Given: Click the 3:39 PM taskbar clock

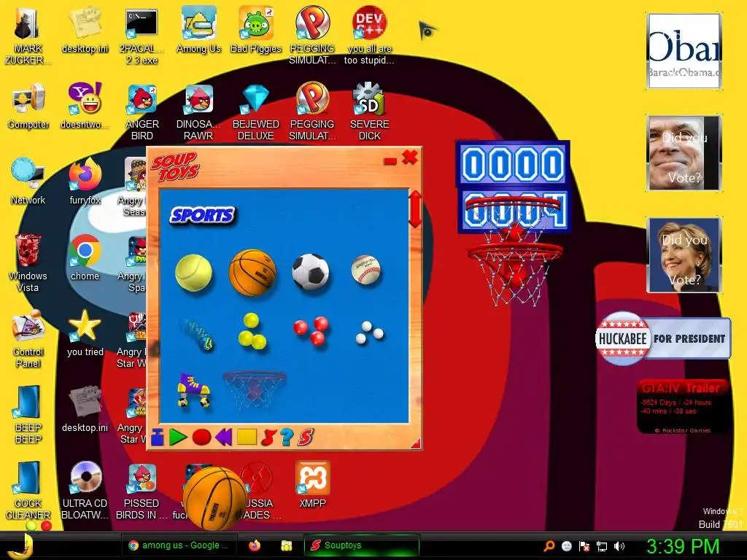Looking at the screenshot, I should pyautogui.click(x=683, y=545).
